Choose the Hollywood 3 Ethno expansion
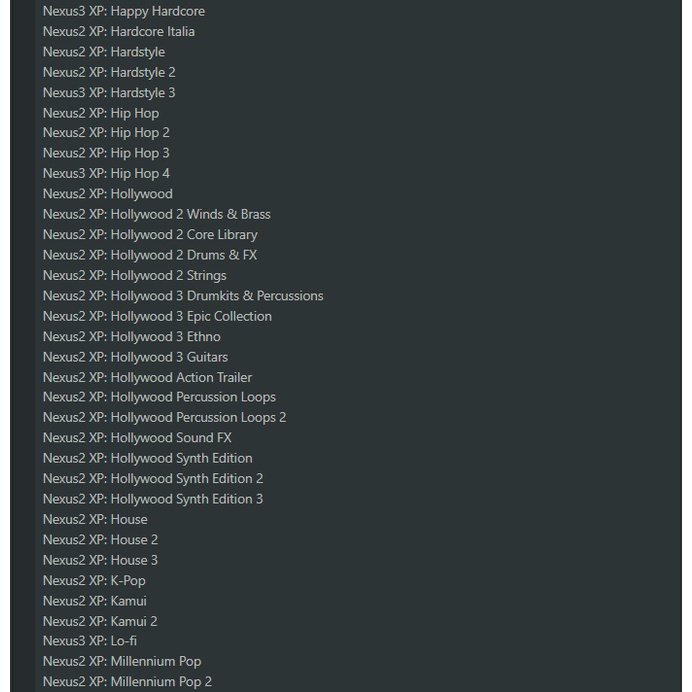692x692 pixels. [x=132, y=336]
